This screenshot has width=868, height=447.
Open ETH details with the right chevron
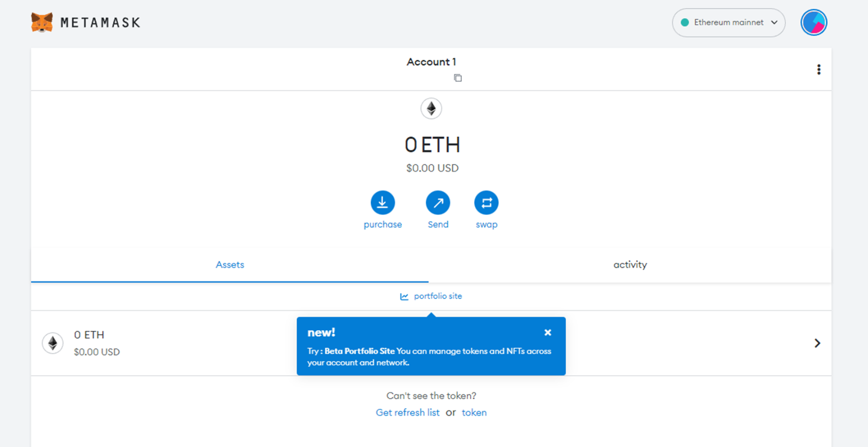tap(817, 343)
